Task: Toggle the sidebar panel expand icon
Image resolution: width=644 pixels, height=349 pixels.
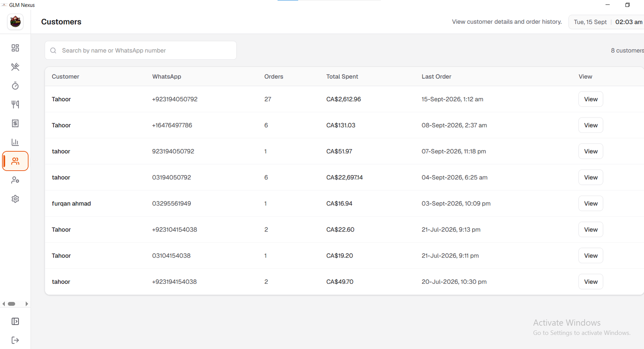Action: point(15,321)
